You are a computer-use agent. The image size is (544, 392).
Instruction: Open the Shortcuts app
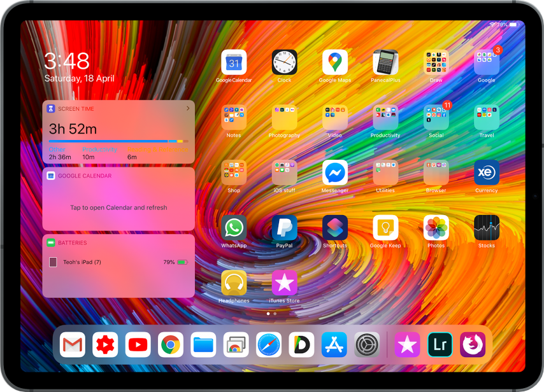point(335,228)
